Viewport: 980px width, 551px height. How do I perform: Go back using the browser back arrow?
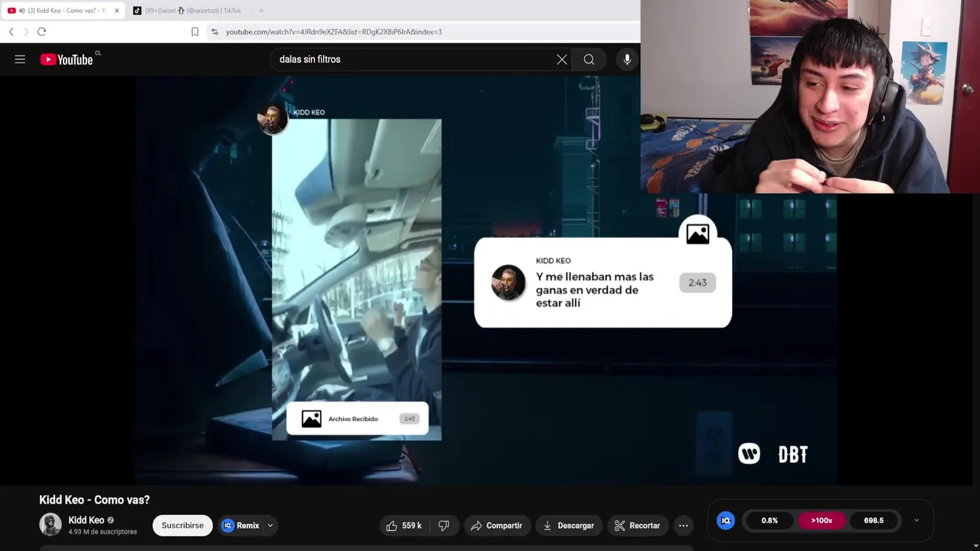pos(11,31)
